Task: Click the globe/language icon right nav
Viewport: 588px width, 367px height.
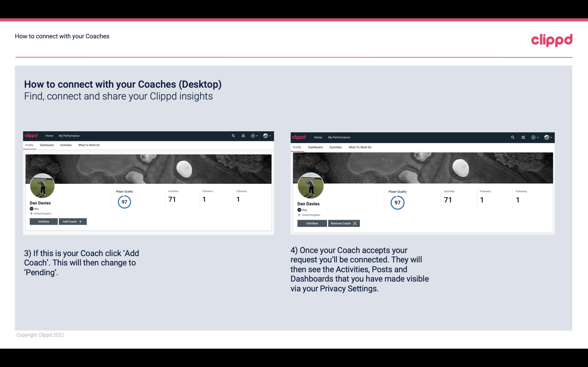Action: pyautogui.click(x=266, y=135)
